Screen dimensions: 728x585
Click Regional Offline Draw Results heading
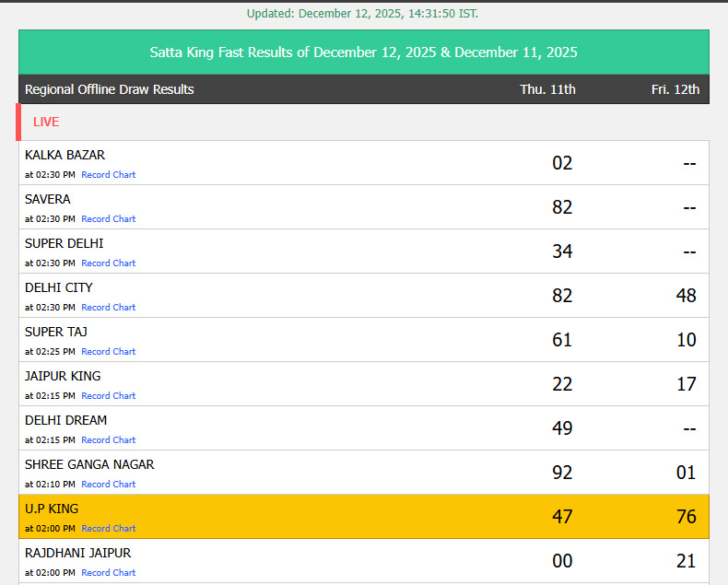click(x=110, y=89)
